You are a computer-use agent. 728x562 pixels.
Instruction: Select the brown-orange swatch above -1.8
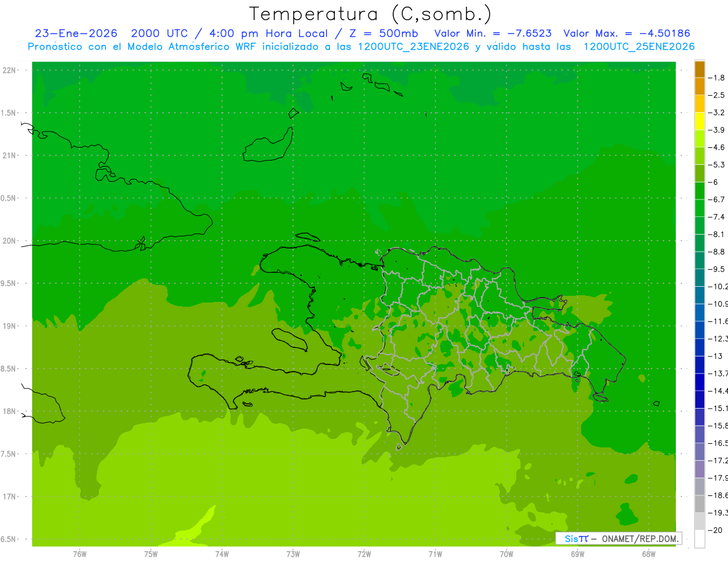pos(699,70)
